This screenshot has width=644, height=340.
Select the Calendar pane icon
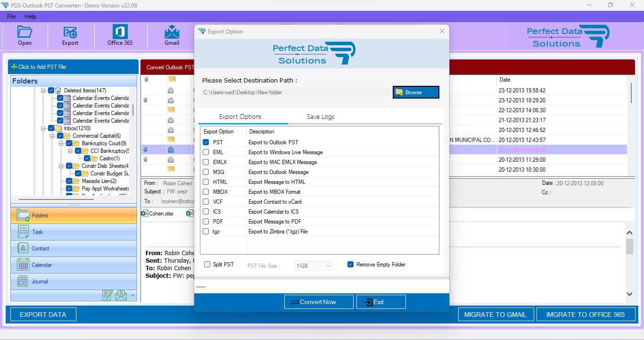click(23, 265)
